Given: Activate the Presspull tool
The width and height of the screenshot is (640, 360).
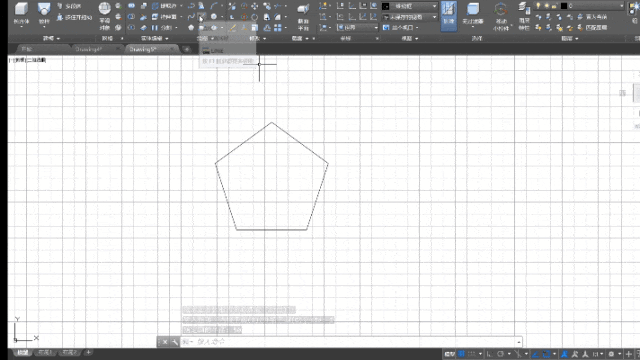Looking at the screenshot, I should [x=74, y=17].
